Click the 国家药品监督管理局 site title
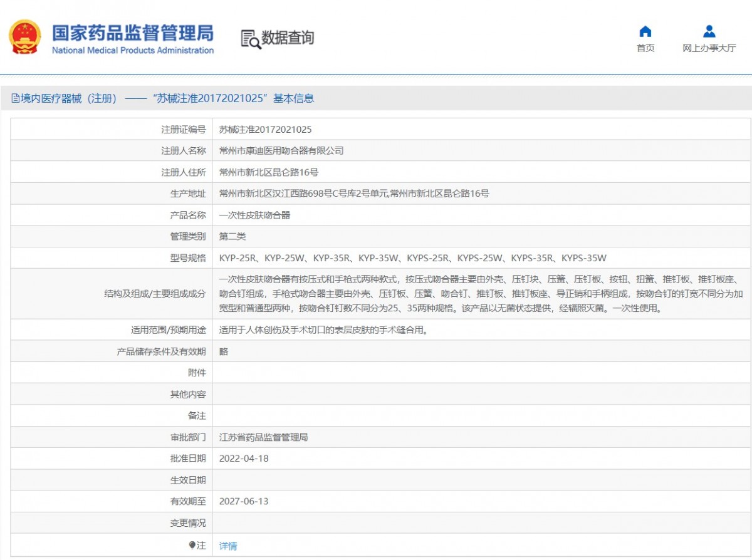This screenshot has height=560, width=752. click(132, 33)
